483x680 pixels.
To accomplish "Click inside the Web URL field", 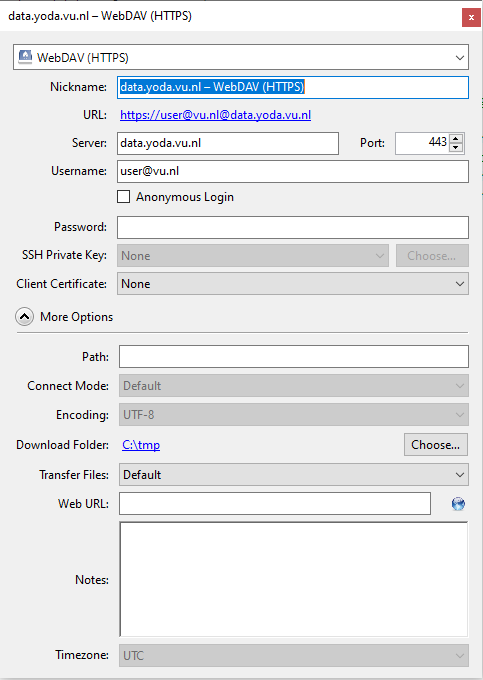I will [275, 503].
